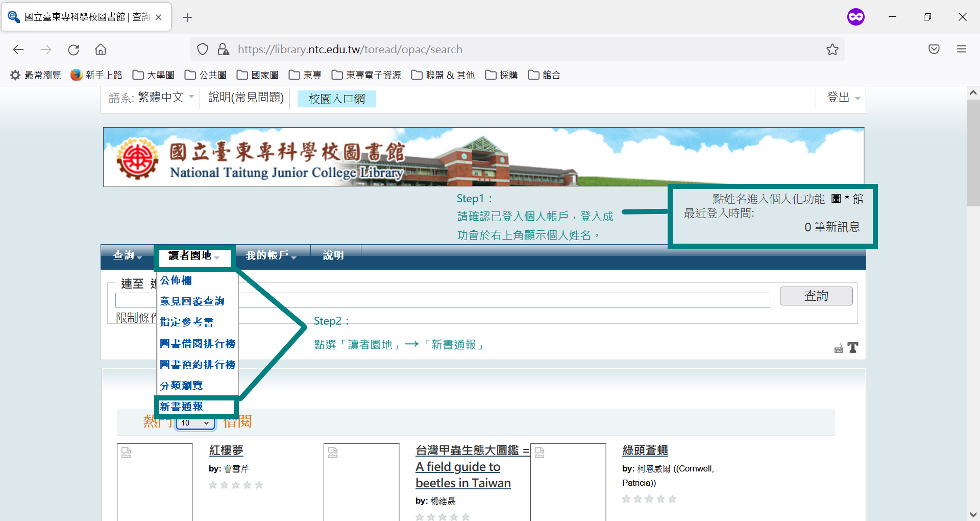Select 公佈欄 menu item
The image size is (980, 521).
pyautogui.click(x=176, y=280)
